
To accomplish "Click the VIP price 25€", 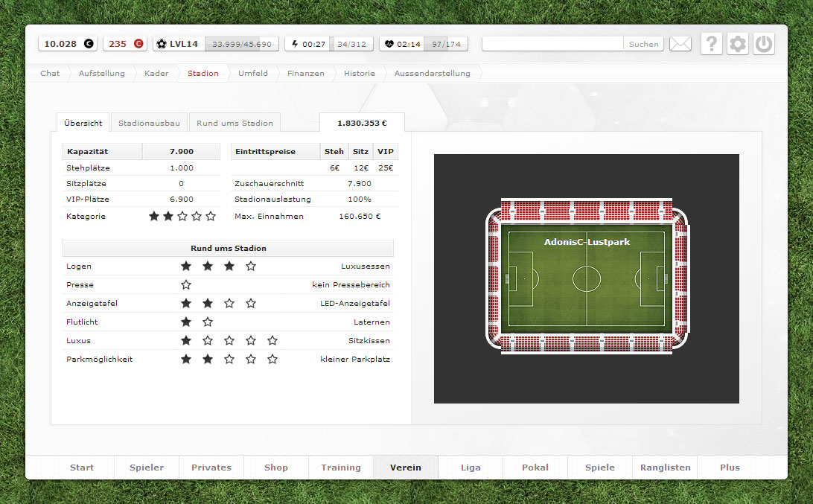I will coord(386,168).
